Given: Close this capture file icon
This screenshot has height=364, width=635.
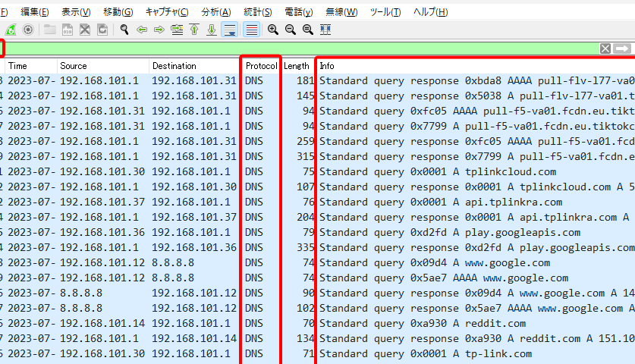Looking at the screenshot, I should pyautogui.click(x=85, y=30).
